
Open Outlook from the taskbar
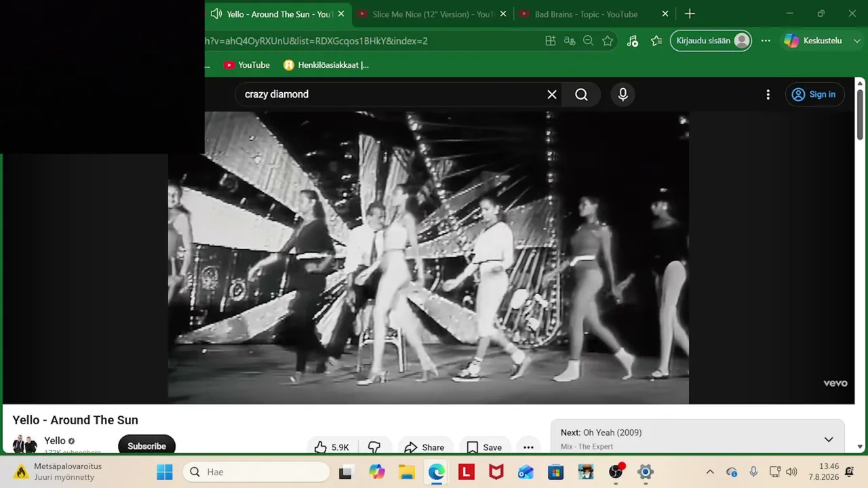click(526, 472)
